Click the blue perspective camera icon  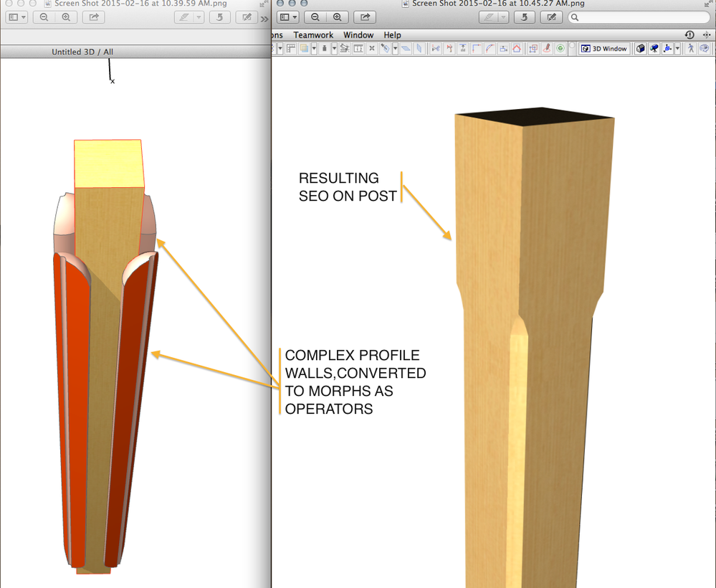click(654, 48)
